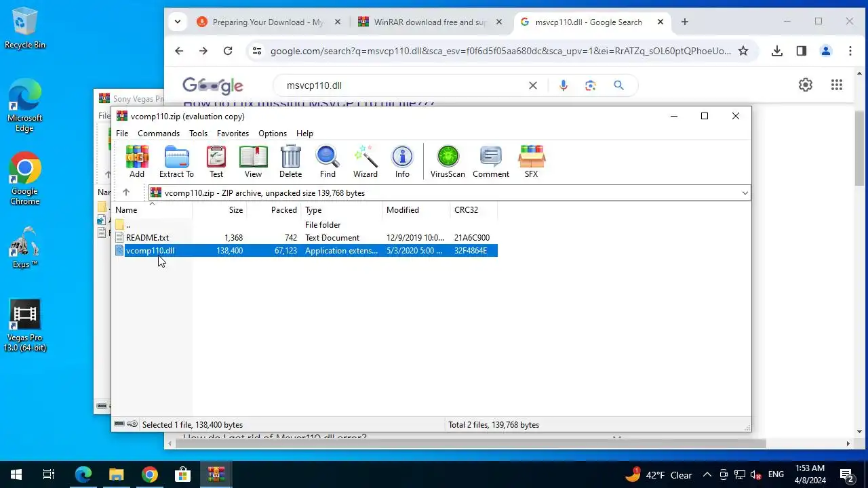The image size is (868, 488).
Task: Click Chrome forward arrow
Action: pos(203,51)
